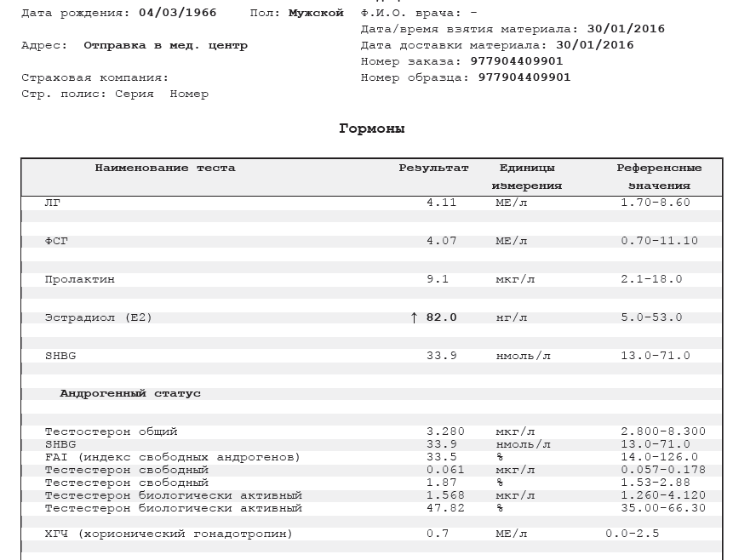The width and height of the screenshot is (733, 560).
Task: Click the Наименование теста column header
Action: point(165,168)
